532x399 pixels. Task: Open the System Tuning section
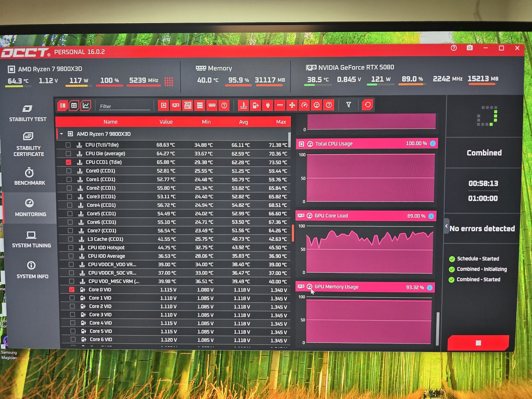31,240
